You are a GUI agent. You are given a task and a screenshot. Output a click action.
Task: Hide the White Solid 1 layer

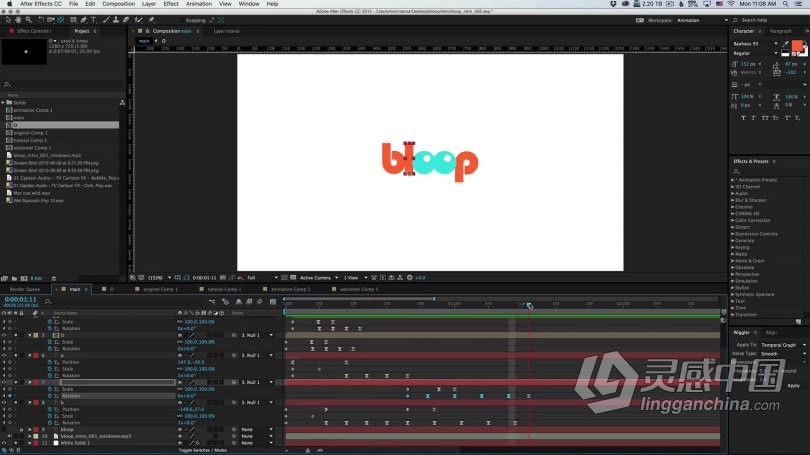4,443
